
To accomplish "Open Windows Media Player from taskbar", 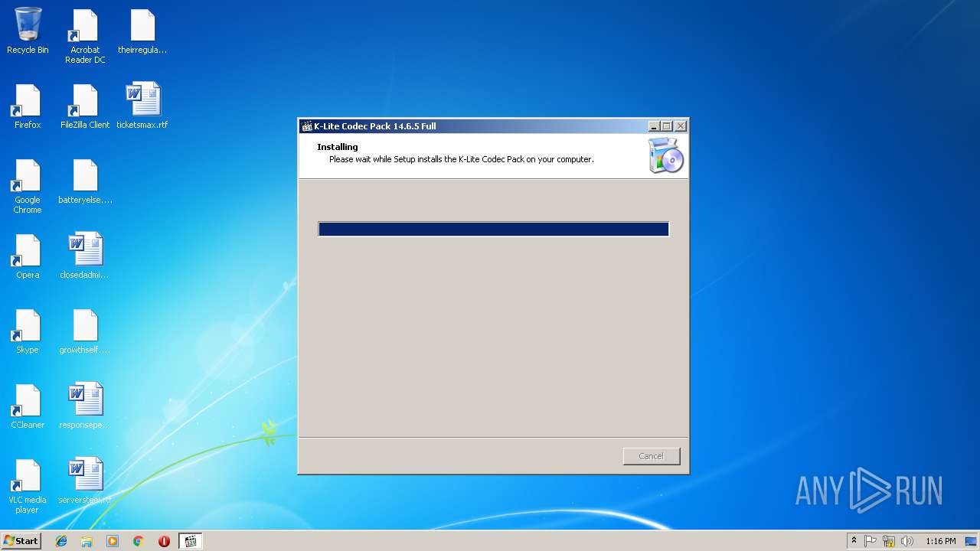I will tap(113, 541).
